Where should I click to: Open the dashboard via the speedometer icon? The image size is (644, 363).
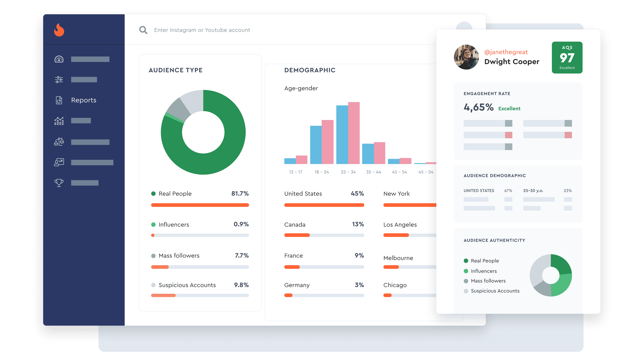coord(59,59)
